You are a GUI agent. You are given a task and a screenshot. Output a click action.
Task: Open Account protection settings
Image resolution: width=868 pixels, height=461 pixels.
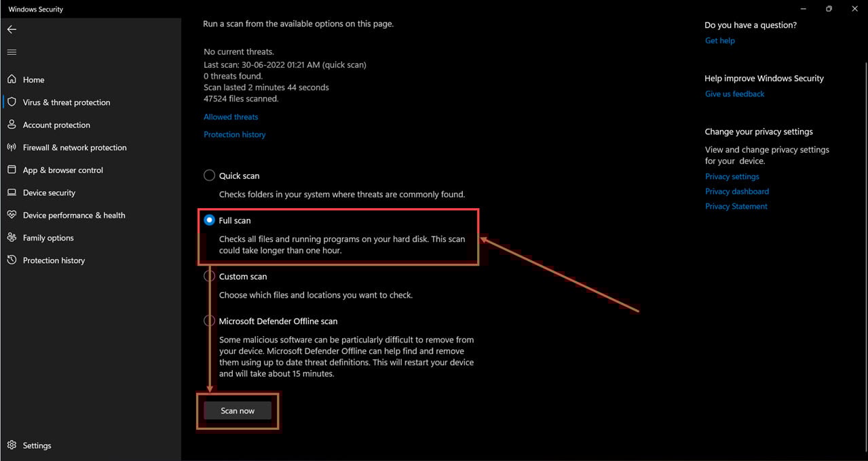[x=56, y=125]
